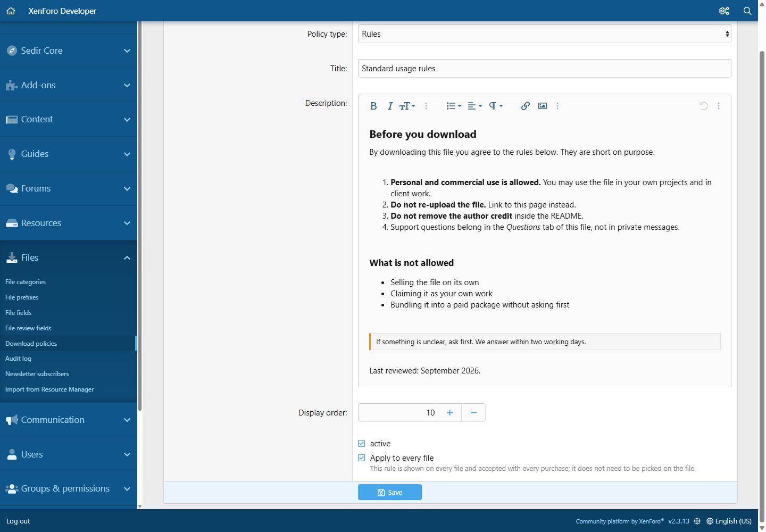
Task: Save the download policy
Action: 390,492
